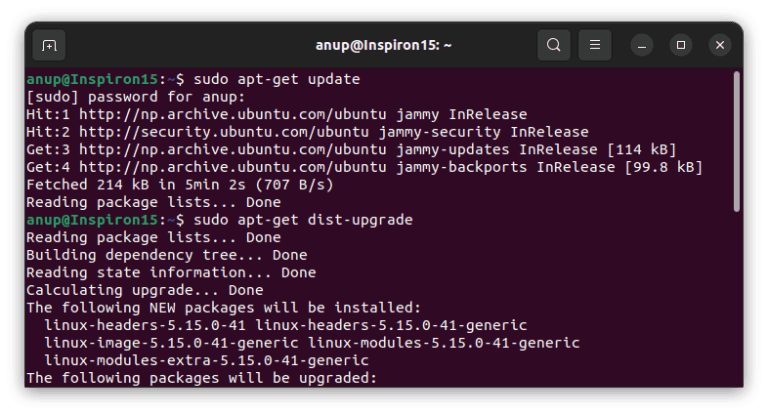The width and height of the screenshot is (768, 415).
Task: Click the Fetched 214 kB line
Action: click(180, 185)
